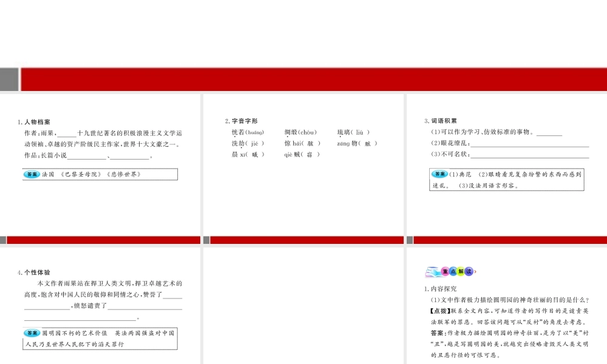Click the heading 1.内容探究
The width and height of the screenshot is (607, 364).
tap(441, 289)
